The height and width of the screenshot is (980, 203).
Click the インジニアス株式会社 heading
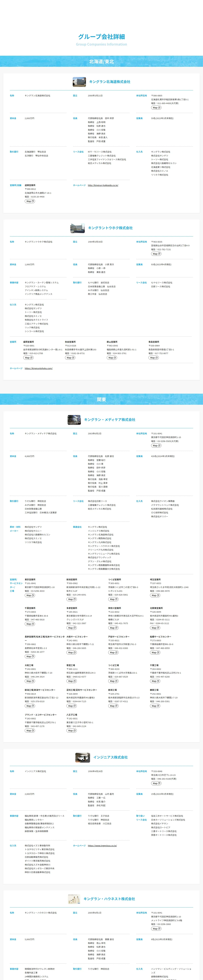(110, 757)
